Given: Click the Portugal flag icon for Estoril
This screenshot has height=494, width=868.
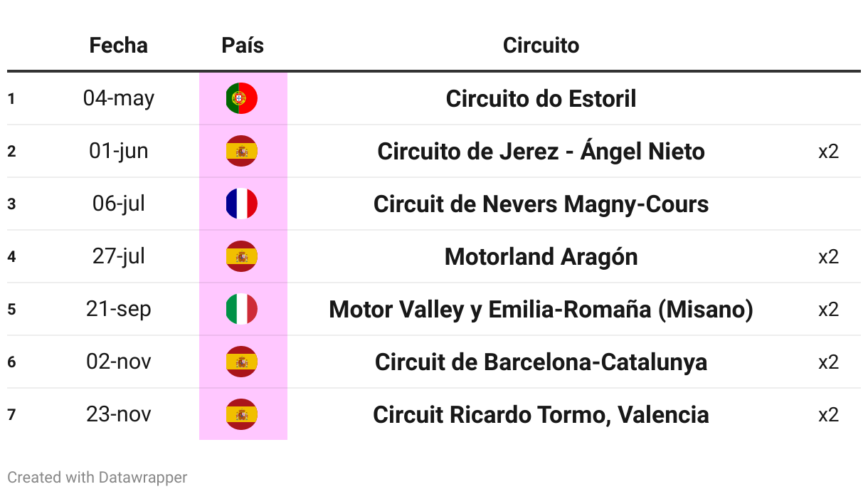Looking at the screenshot, I should [242, 98].
